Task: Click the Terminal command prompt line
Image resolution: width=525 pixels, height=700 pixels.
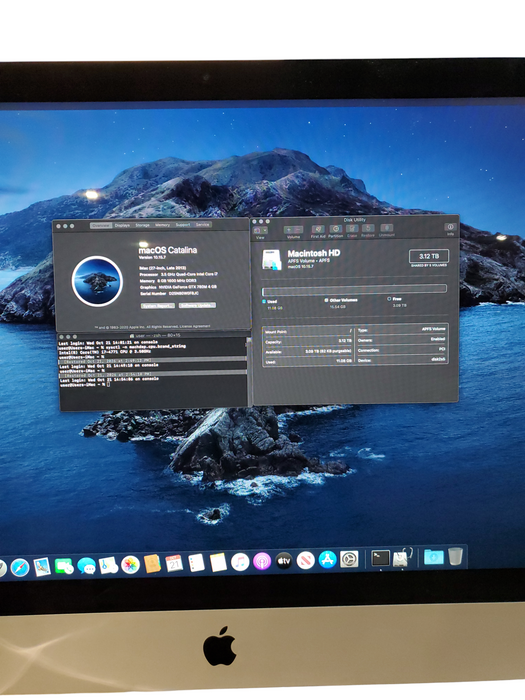Action: (84, 384)
